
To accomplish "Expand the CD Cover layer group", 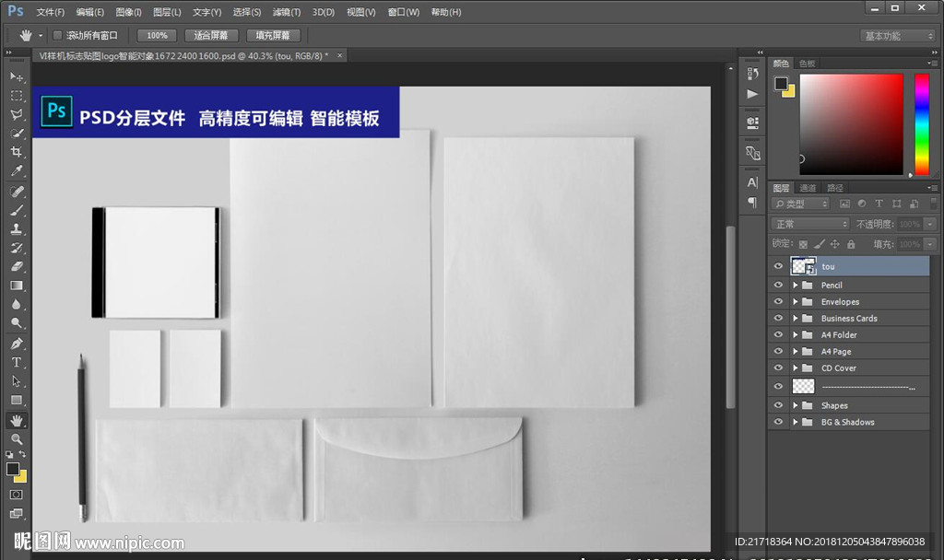I will (795, 368).
